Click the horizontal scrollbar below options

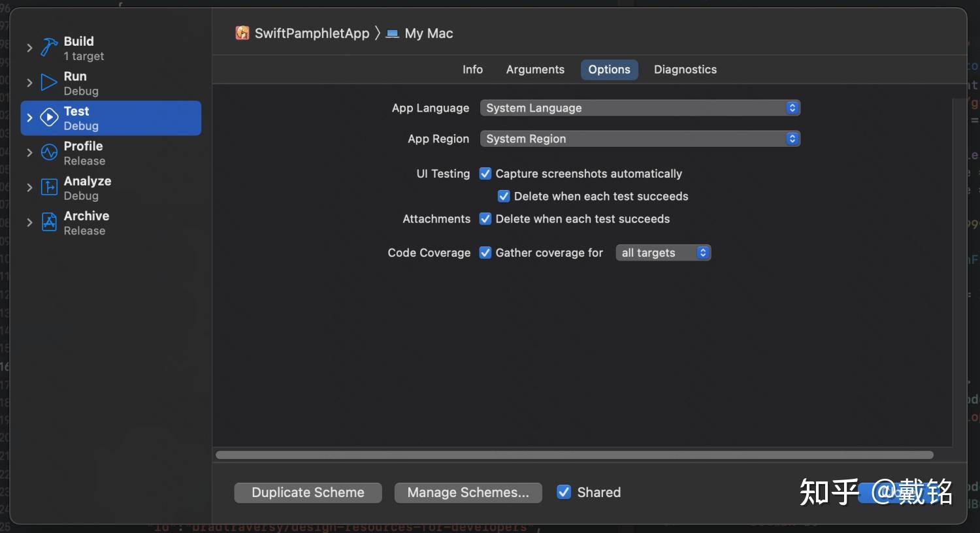point(574,455)
